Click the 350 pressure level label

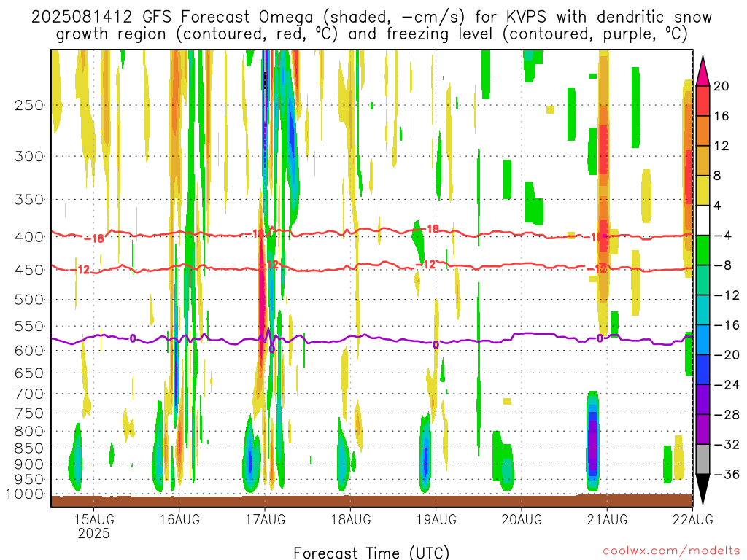[29, 200]
